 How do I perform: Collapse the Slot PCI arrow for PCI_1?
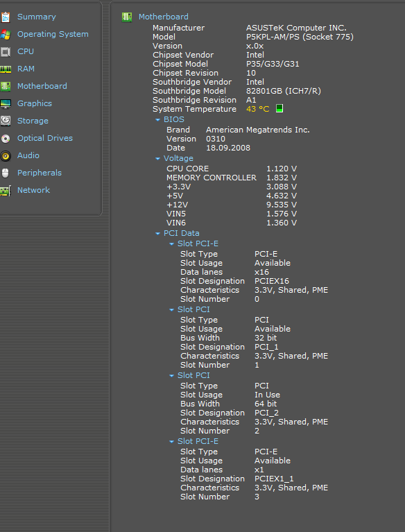click(x=171, y=310)
